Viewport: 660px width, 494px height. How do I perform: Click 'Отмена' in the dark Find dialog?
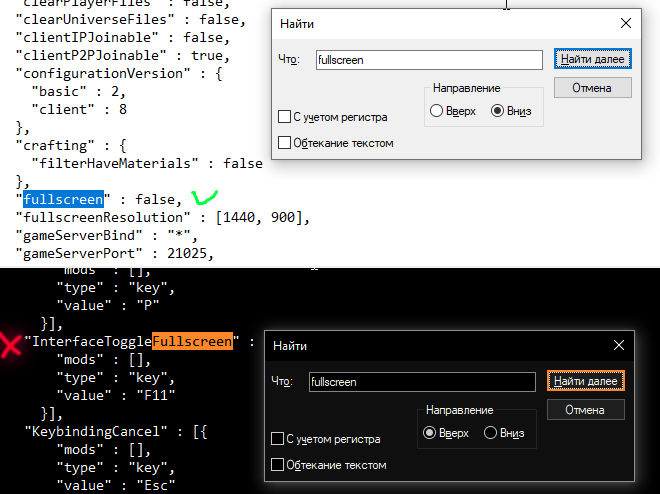tap(585, 410)
